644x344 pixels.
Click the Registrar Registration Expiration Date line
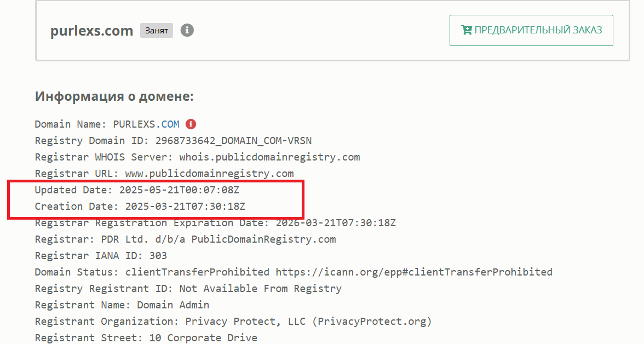point(215,223)
